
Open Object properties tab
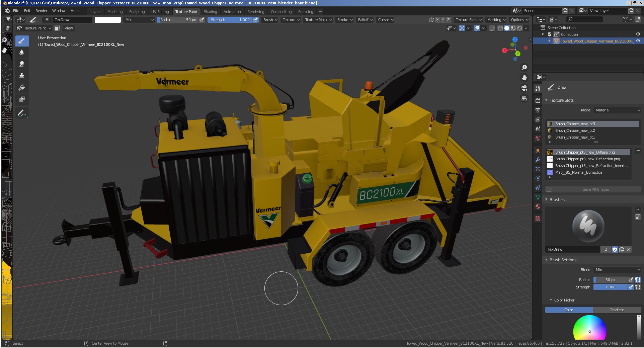pyautogui.click(x=538, y=150)
